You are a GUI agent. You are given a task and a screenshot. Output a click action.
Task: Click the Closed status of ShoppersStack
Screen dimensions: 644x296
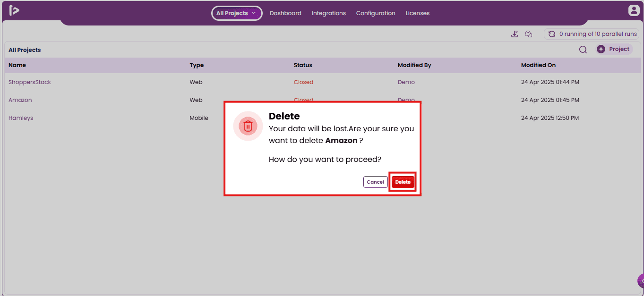click(x=304, y=82)
